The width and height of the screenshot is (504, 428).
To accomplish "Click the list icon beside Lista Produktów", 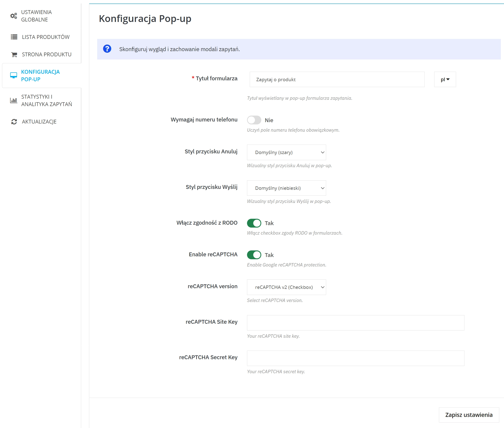I will [x=14, y=37].
